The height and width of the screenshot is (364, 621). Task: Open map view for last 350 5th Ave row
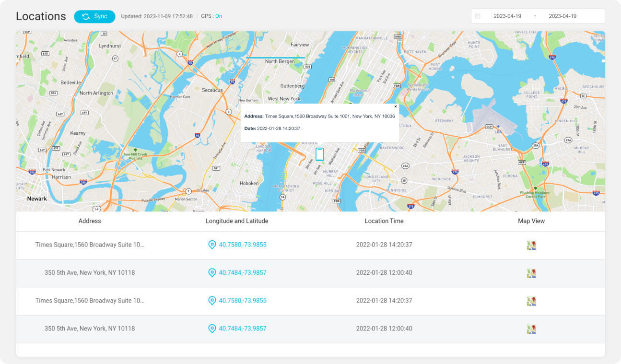click(531, 329)
